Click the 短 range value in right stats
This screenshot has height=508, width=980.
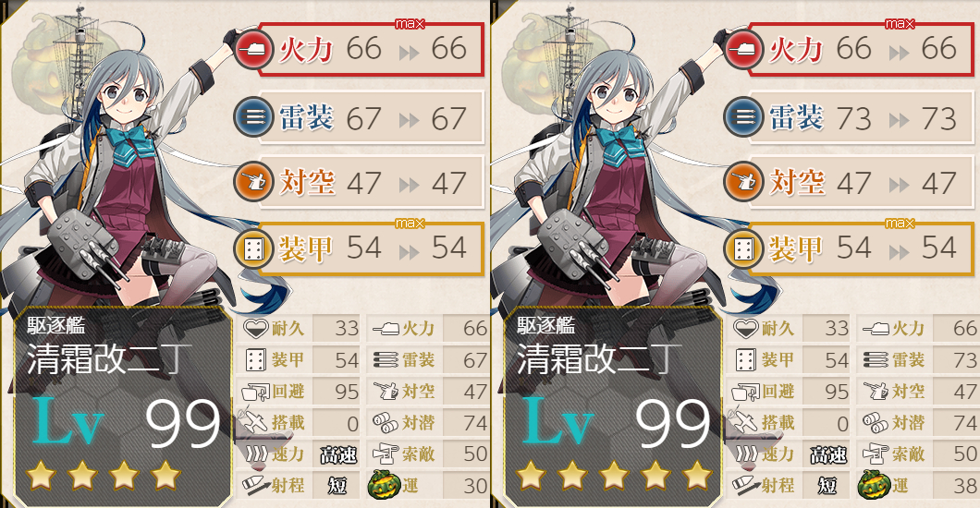point(827,485)
